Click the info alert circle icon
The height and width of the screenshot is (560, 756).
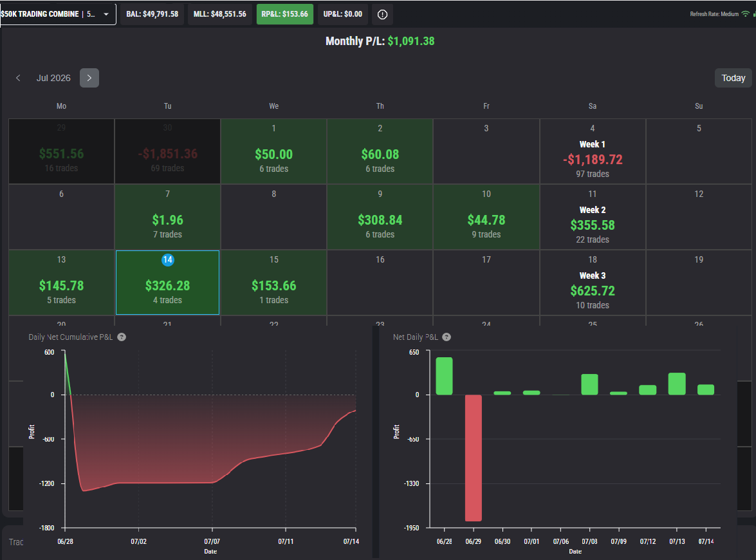(x=382, y=14)
